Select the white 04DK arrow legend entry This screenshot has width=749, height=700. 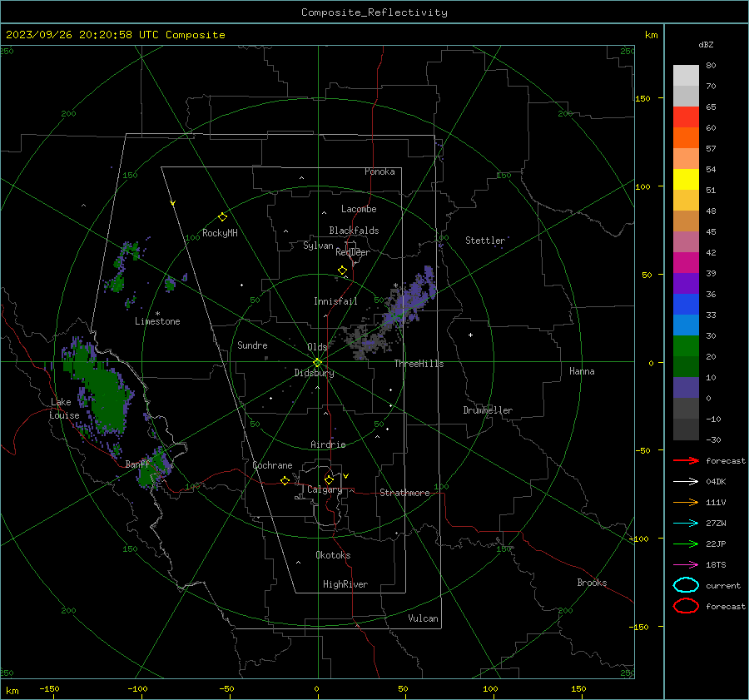(x=686, y=481)
